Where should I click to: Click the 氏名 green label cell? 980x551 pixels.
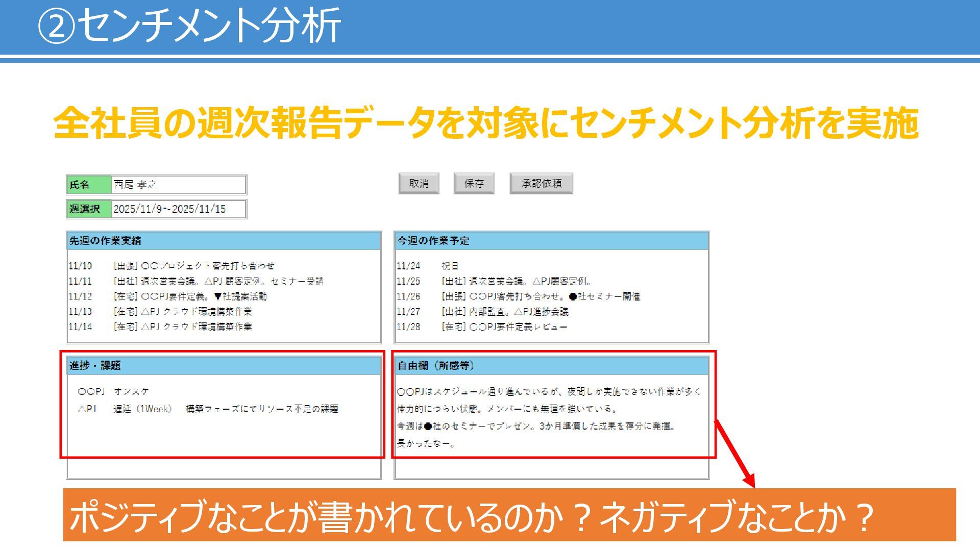(89, 185)
